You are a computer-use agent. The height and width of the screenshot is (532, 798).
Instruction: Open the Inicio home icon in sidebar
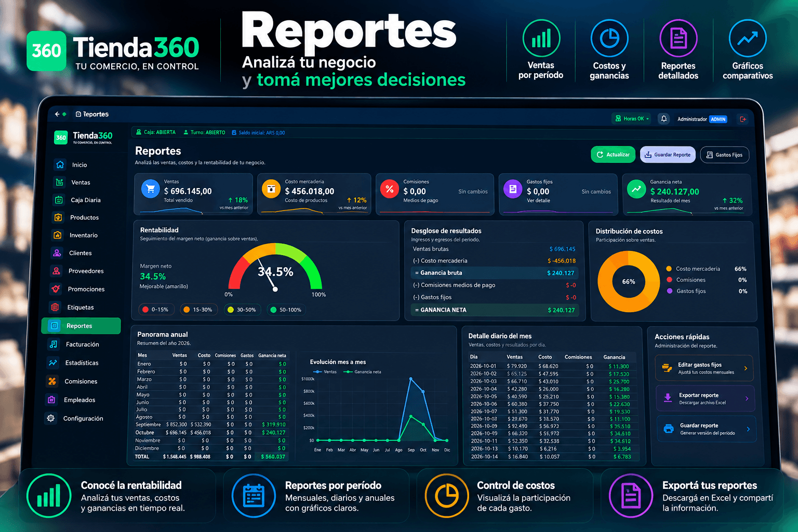click(60, 165)
